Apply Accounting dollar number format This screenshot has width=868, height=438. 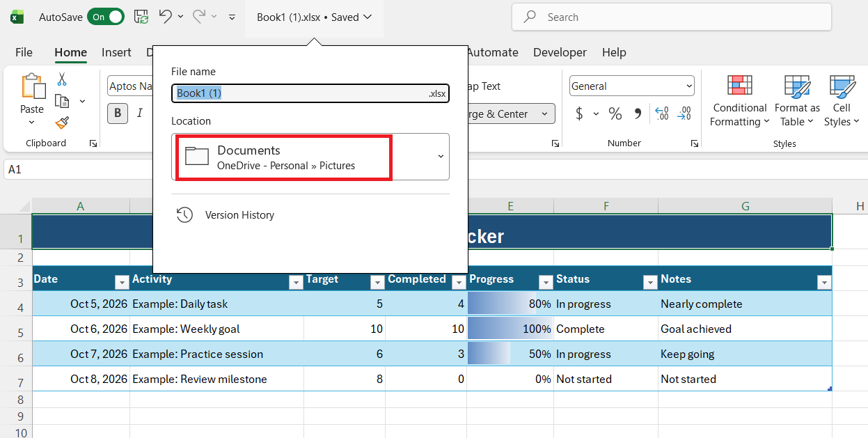pyautogui.click(x=579, y=114)
